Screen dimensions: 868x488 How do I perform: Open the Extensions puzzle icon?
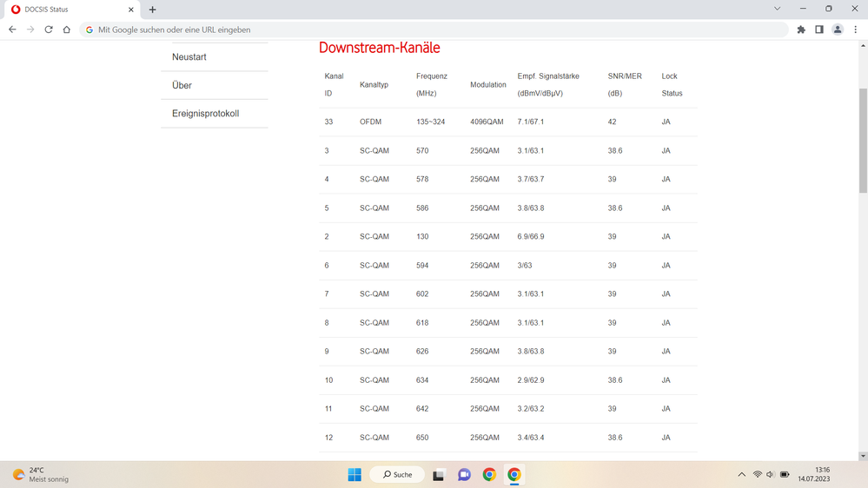coord(801,30)
